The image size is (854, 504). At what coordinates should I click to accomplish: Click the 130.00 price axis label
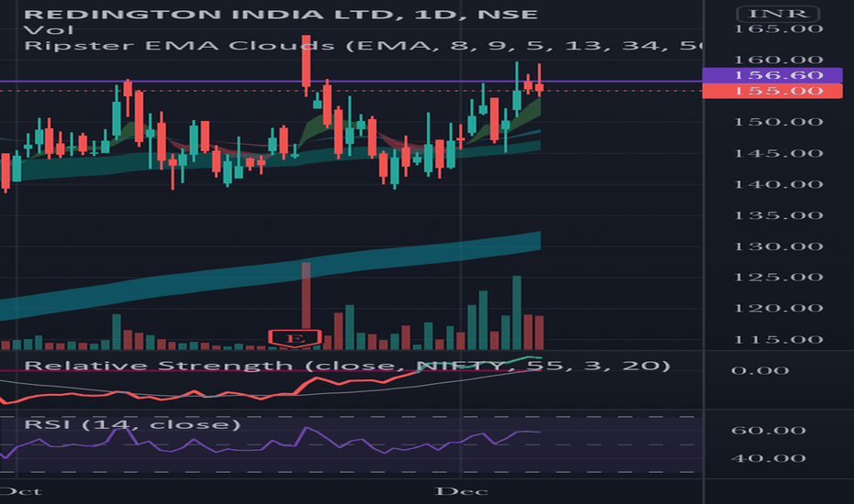[x=778, y=247]
